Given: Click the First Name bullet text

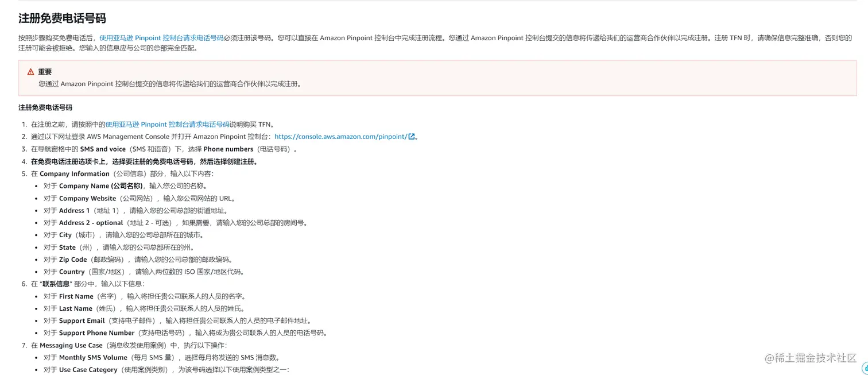Looking at the screenshot, I should [144, 296].
